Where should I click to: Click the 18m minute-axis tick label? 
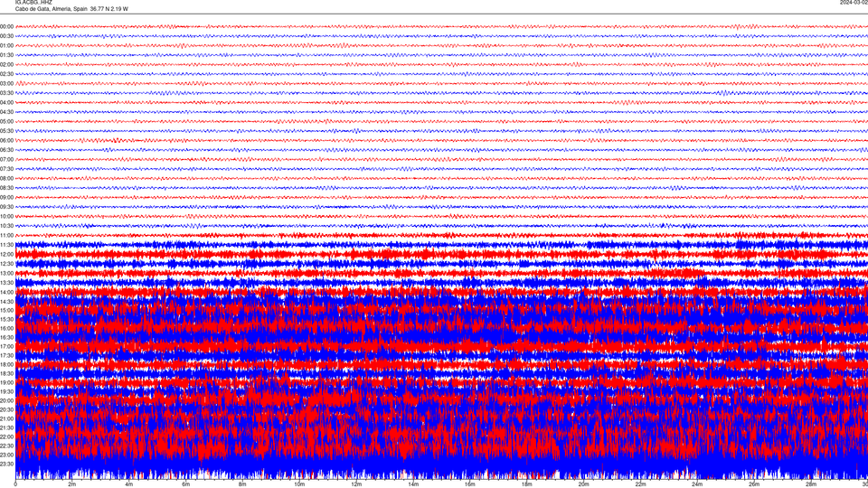tap(526, 484)
